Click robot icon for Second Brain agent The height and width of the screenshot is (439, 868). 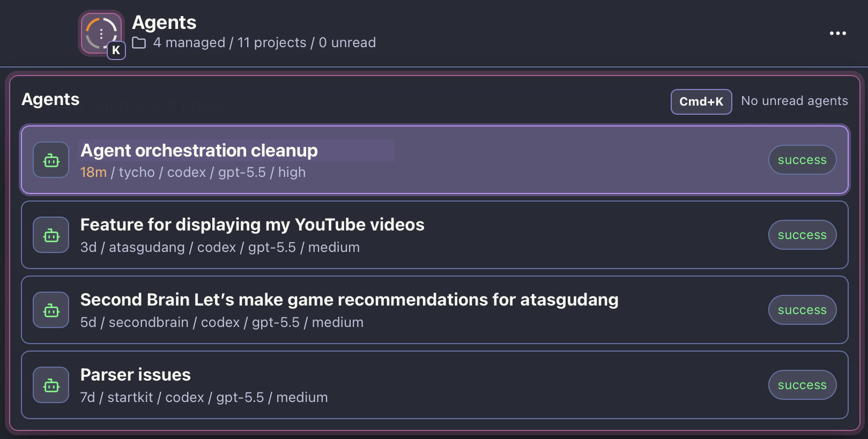[x=51, y=310]
